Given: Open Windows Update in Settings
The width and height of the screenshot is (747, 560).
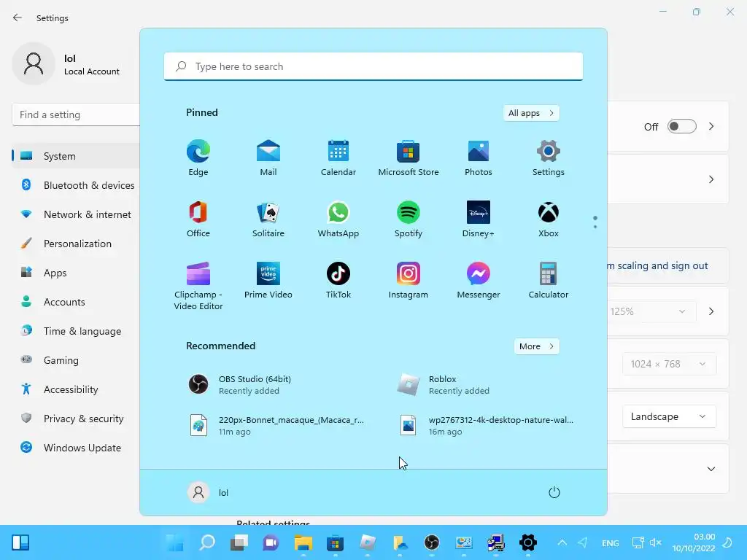Looking at the screenshot, I should click(76, 448).
